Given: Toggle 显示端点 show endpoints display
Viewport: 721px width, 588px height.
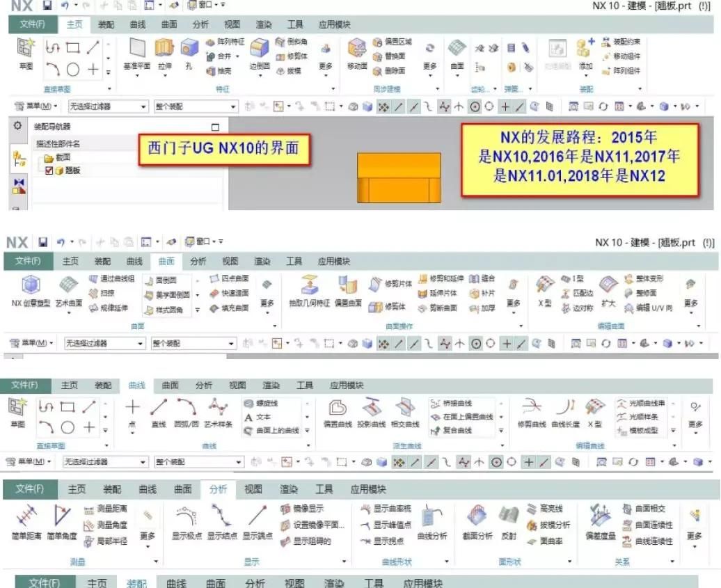Looking at the screenshot, I should (257, 522).
